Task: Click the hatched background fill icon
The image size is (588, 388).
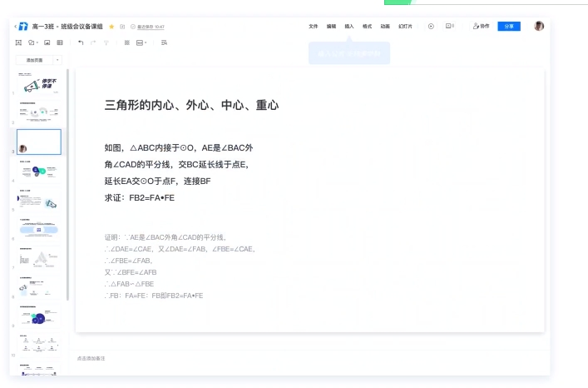Action: [127, 42]
